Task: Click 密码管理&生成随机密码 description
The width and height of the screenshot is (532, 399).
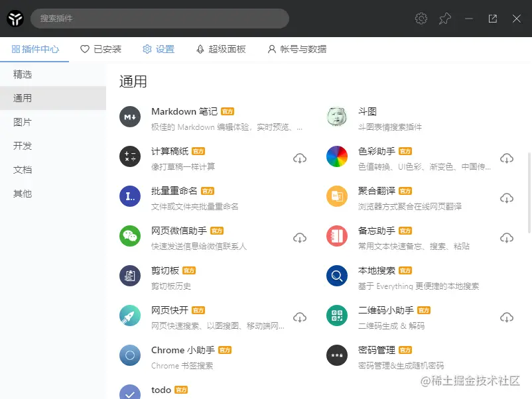Action: (x=401, y=365)
